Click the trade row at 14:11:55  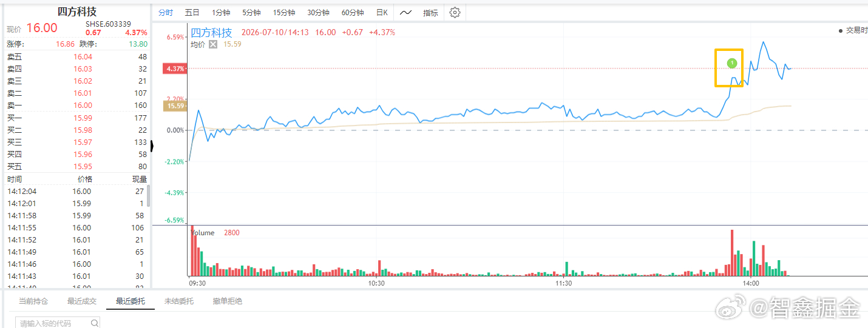(x=76, y=228)
